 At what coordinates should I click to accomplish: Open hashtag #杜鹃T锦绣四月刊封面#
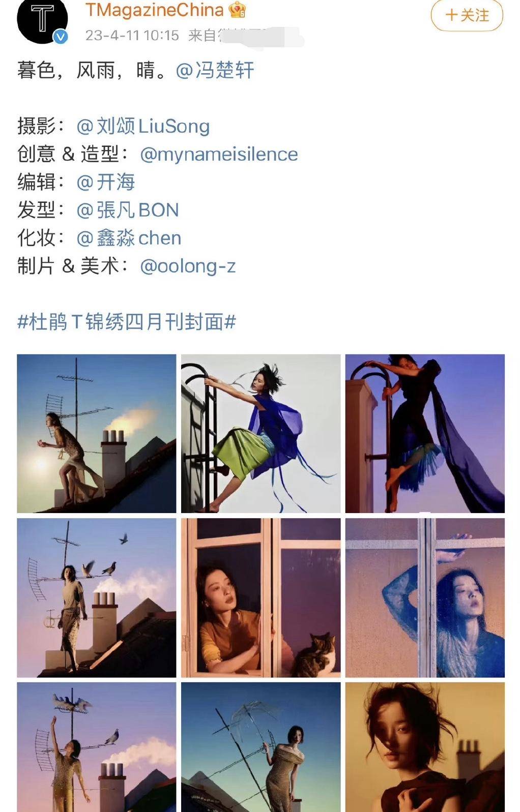coord(127,322)
